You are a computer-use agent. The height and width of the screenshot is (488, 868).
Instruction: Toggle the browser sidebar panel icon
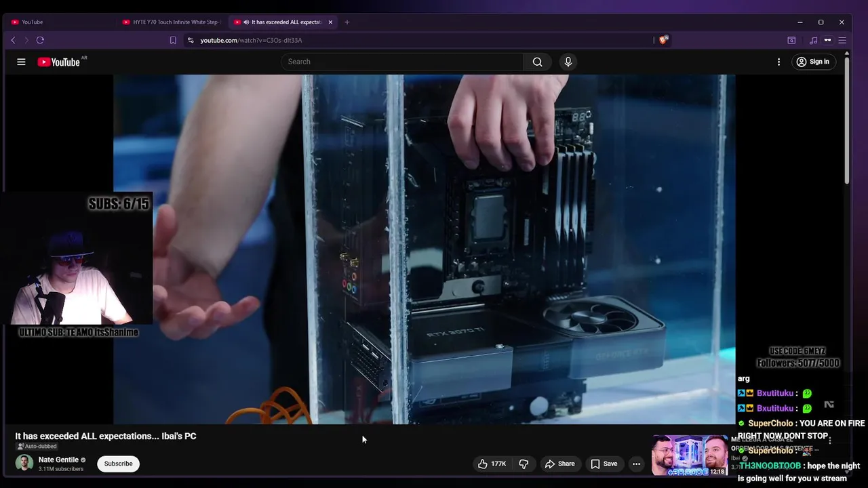(791, 41)
